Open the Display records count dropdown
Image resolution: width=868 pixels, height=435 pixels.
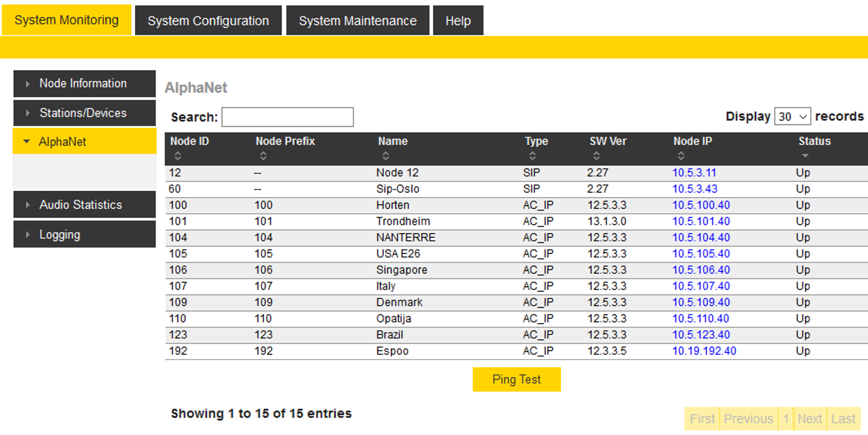click(x=792, y=116)
